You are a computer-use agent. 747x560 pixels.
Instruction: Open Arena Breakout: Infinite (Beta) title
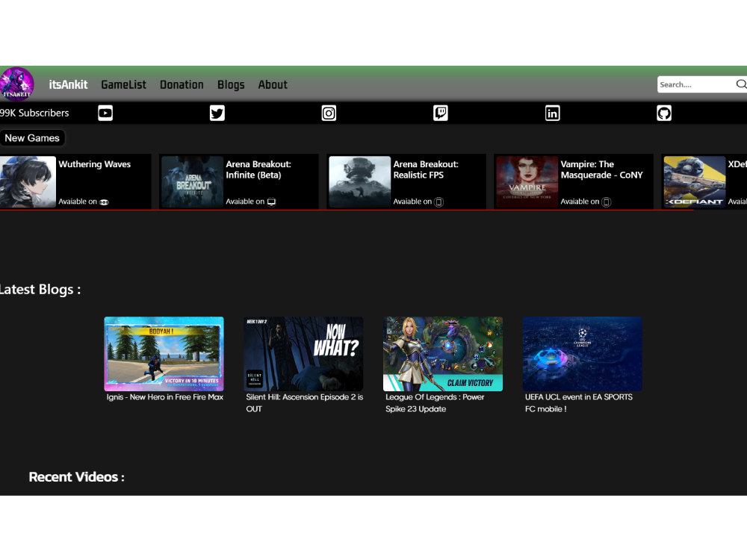[x=258, y=169]
